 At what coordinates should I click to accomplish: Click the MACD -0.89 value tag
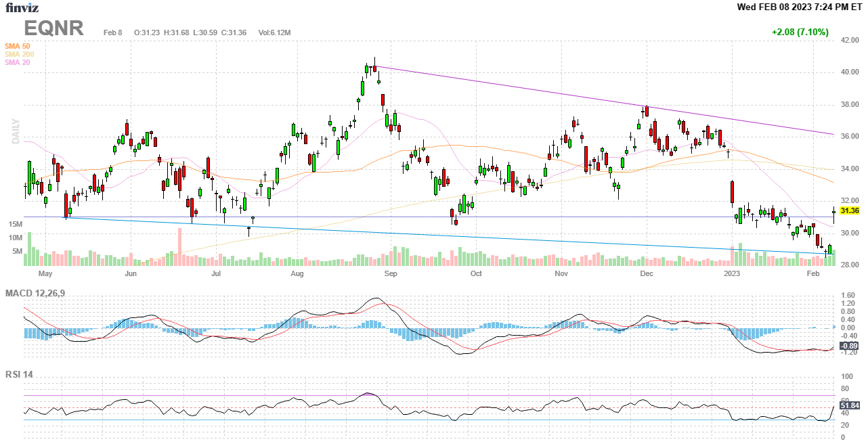tap(849, 346)
